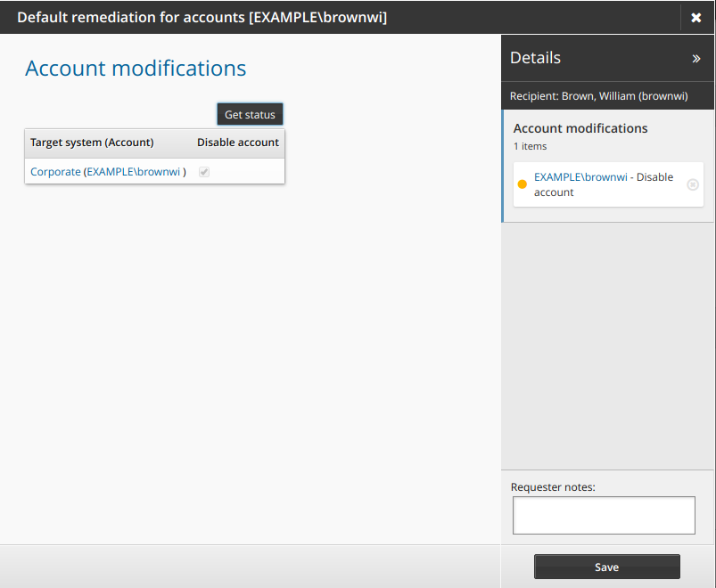The width and height of the screenshot is (716, 588).
Task: Toggle the Disable account checkbox for Corporate
Action: tap(204, 171)
